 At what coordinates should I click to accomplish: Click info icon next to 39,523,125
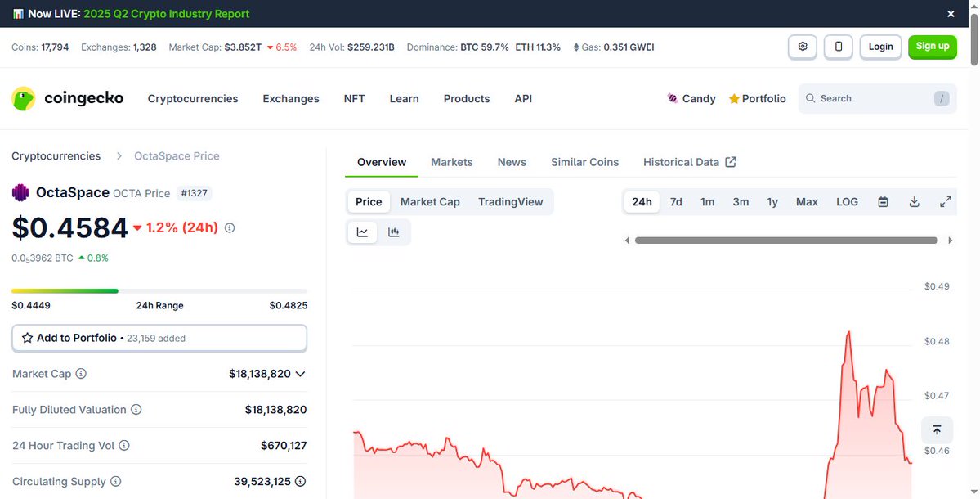[301, 482]
